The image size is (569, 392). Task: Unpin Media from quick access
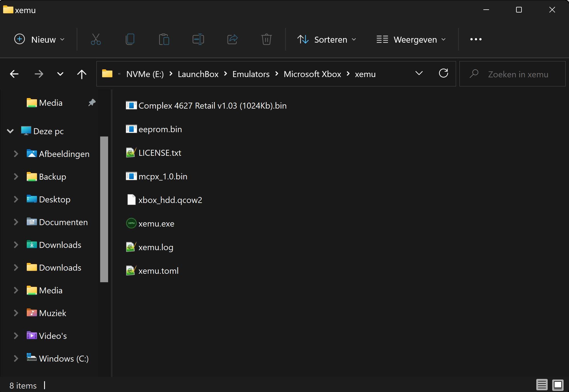click(x=92, y=102)
